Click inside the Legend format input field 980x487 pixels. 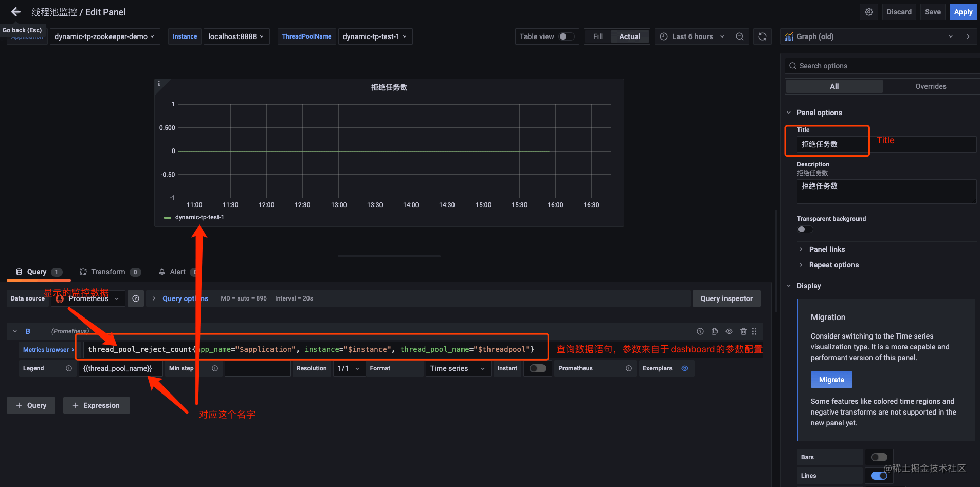pyautogui.click(x=120, y=368)
